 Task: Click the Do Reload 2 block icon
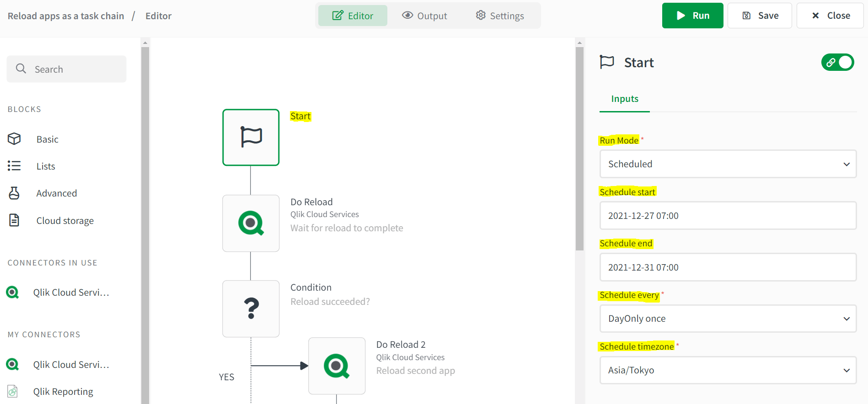[x=337, y=366]
